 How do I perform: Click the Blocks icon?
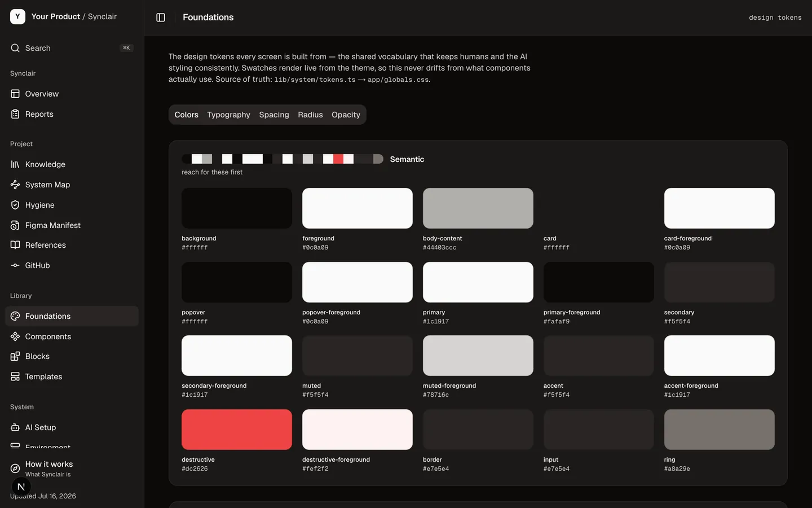pos(15,356)
